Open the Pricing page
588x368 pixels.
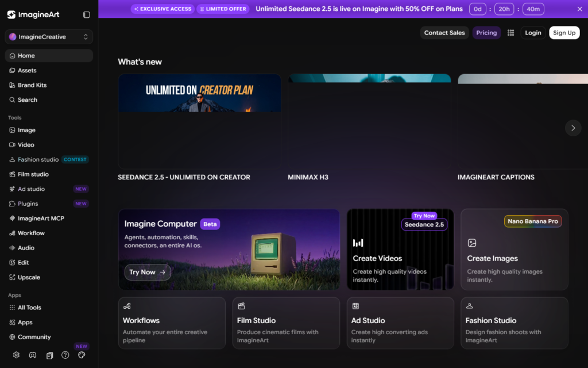click(x=486, y=33)
